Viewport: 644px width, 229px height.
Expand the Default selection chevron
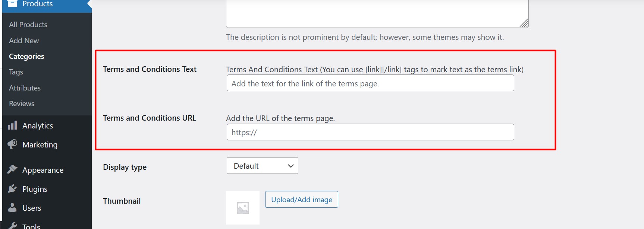click(290, 165)
